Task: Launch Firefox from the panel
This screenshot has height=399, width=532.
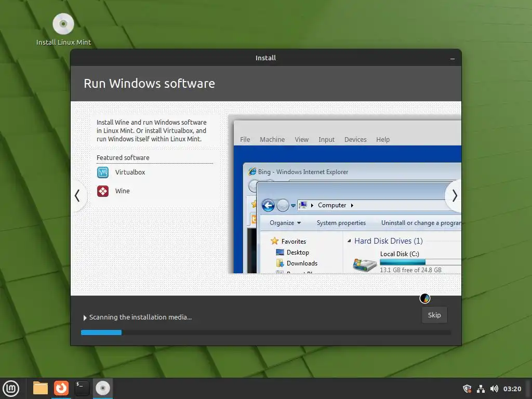Action: point(61,388)
